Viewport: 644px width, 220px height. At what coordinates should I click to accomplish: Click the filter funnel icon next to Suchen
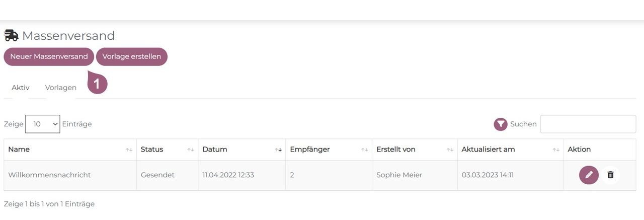pos(500,124)
